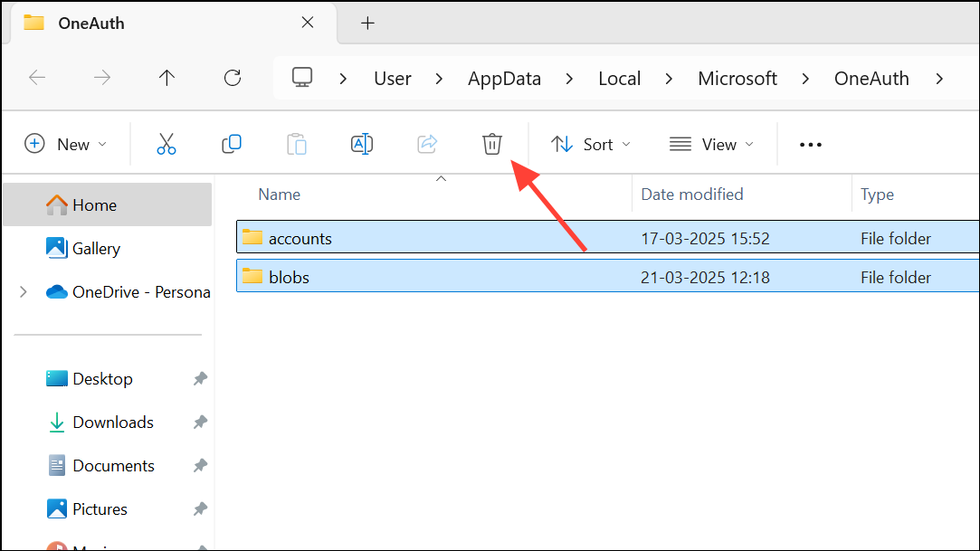Click the pin icon beside Documents
The height and width of the screenshot is (551, 980).
click(x=200, y=465)
